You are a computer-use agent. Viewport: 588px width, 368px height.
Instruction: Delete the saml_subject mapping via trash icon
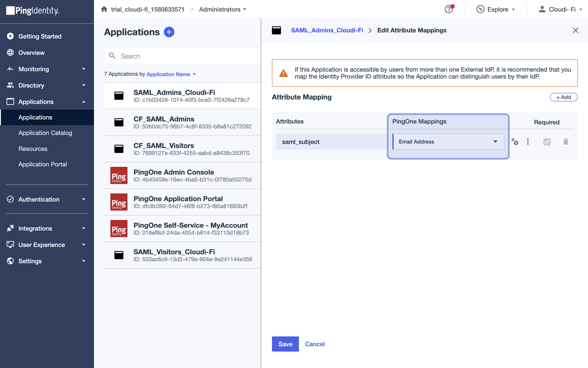point(566,141)
